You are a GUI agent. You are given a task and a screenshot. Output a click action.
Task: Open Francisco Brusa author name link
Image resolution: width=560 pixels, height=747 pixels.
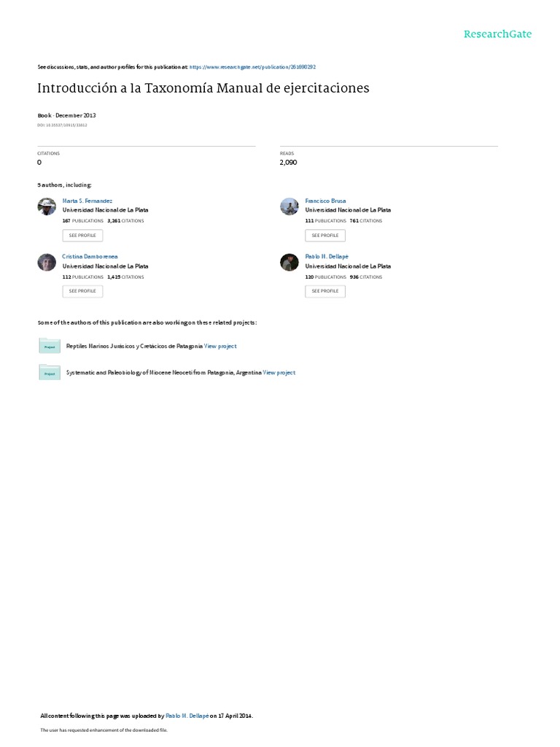[x=325, y=201]
